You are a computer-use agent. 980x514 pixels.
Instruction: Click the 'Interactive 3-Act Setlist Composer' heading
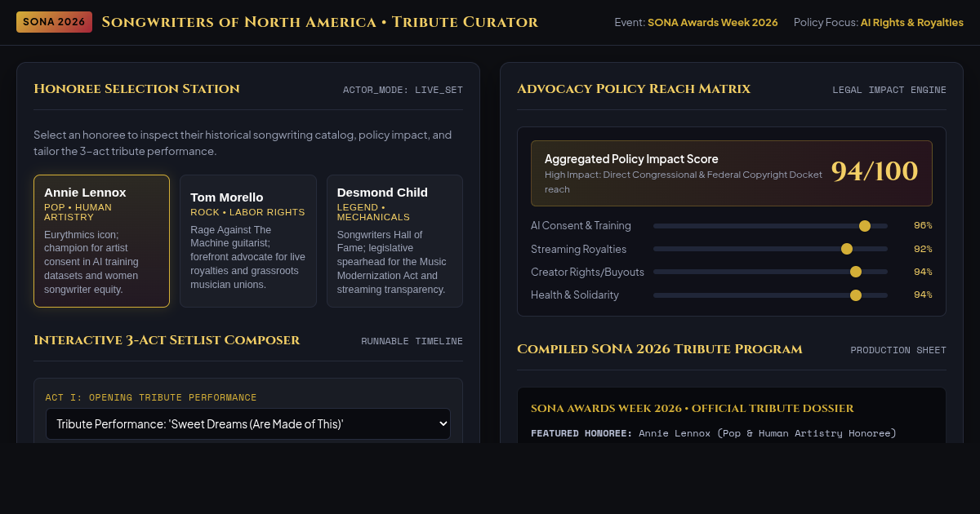[x=167, y=340]
